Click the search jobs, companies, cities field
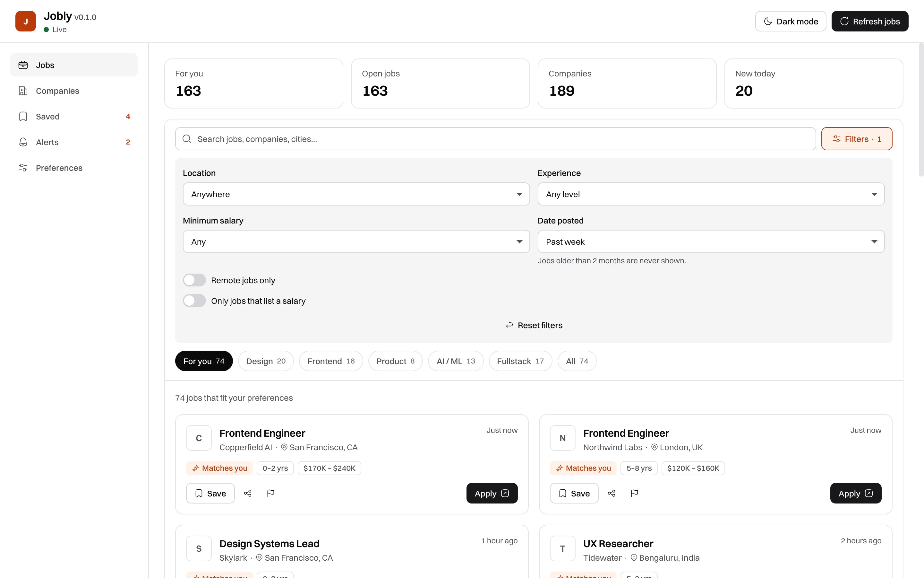924x578 pixels. pos(495,139)
